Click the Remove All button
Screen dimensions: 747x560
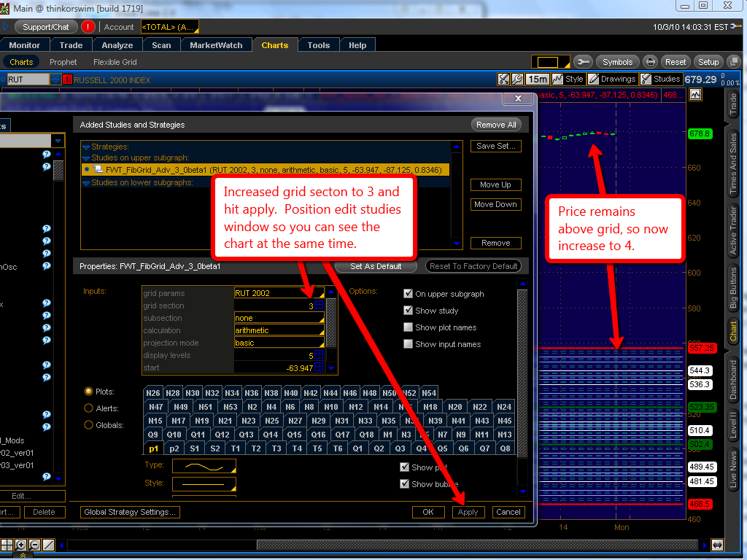tap(498, 125)
